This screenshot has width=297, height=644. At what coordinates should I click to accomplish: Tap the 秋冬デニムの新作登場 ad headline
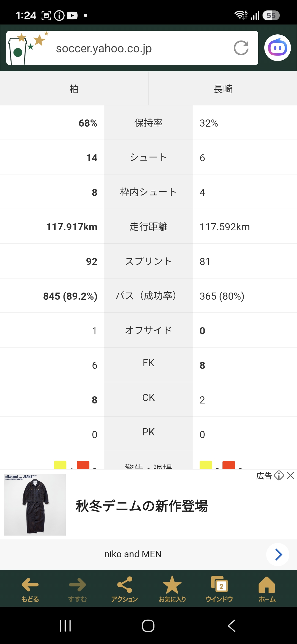142,506
